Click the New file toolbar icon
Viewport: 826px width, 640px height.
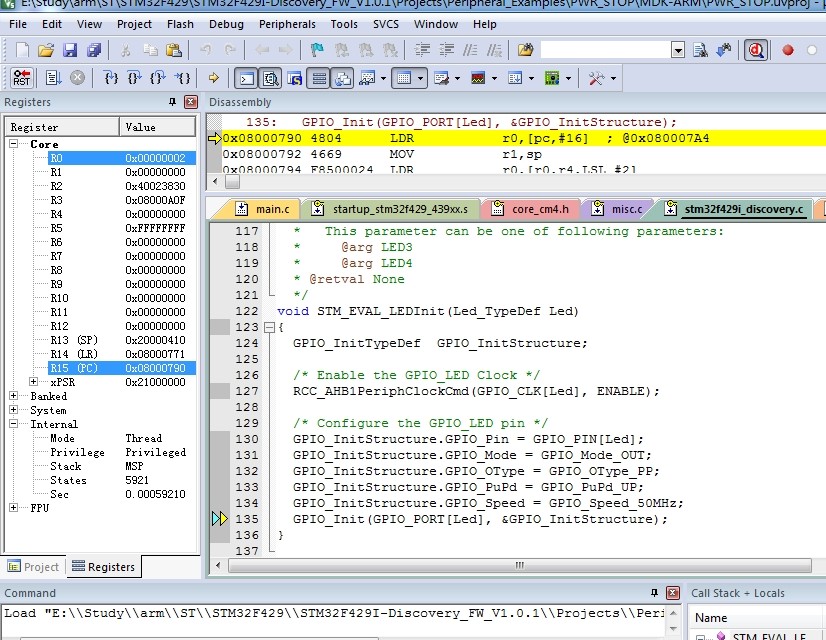22,50
